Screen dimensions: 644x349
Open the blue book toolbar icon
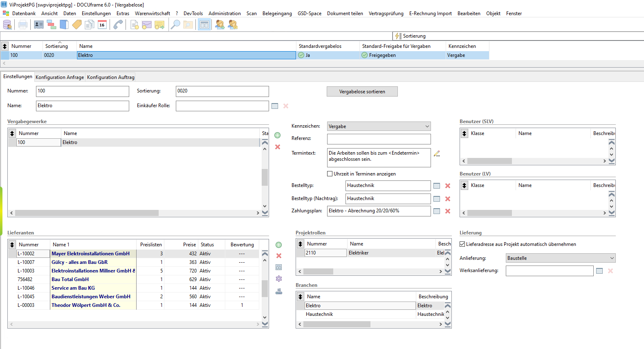(x=64, y=25)
